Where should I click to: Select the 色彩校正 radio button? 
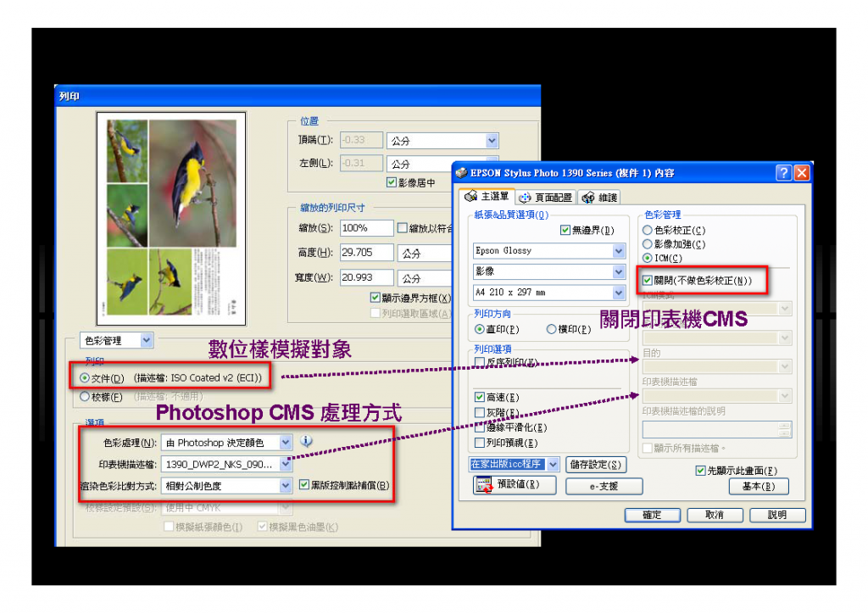(647, 230)
